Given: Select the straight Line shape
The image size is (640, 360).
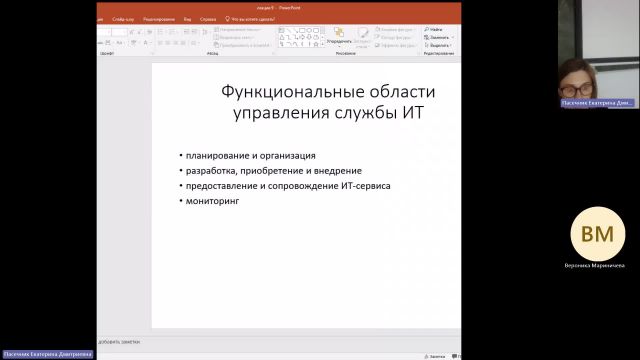Looking at the screenshot, I should point(289,31).
